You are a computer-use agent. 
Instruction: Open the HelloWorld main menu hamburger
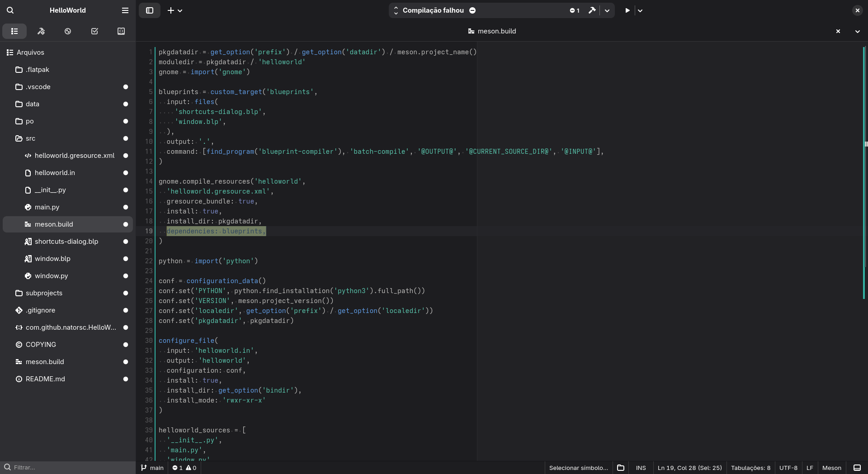(x=125, y=10)
